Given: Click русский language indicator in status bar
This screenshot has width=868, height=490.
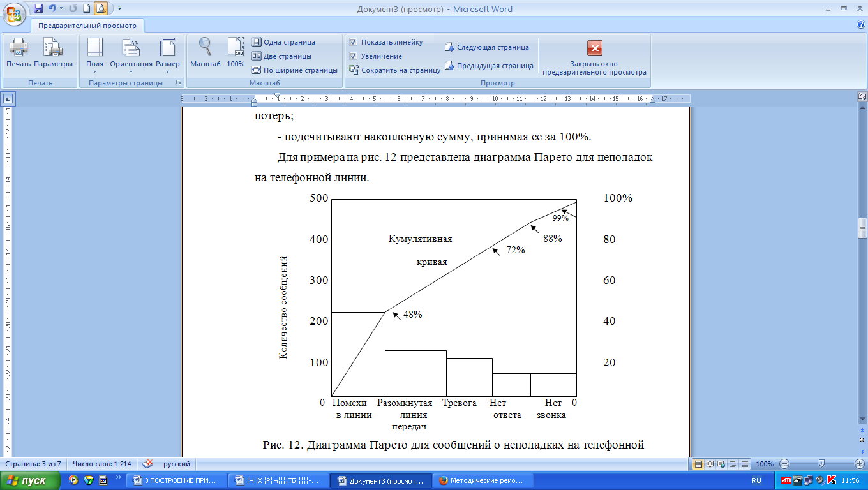Looking at the screenshot, I should tap(177, 464).
